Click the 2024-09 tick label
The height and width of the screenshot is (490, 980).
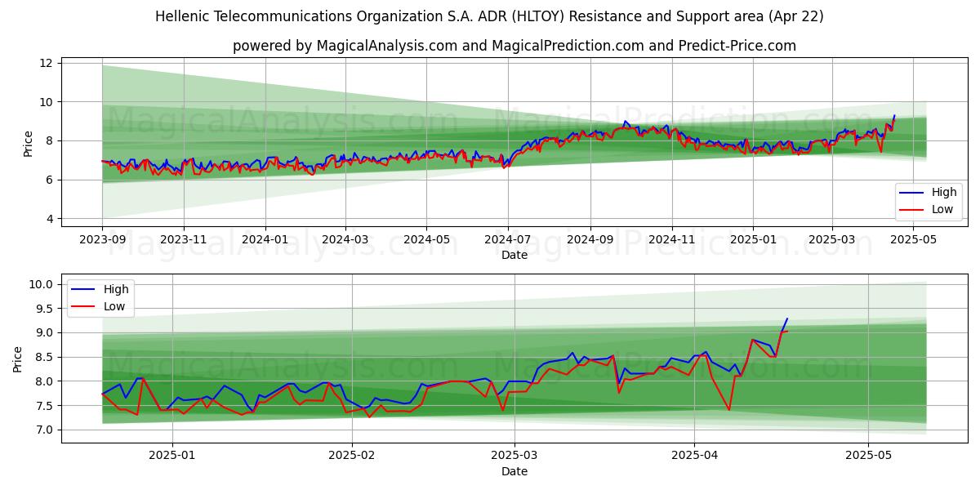[x=590, y=240]
